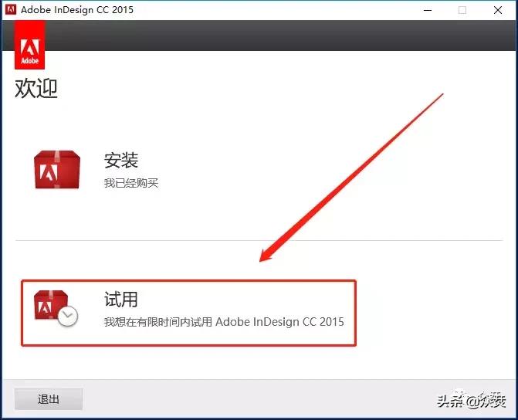Click the trial package icon with clock
The width and height of the screenshot is (518, 420).
click(56, 308)
